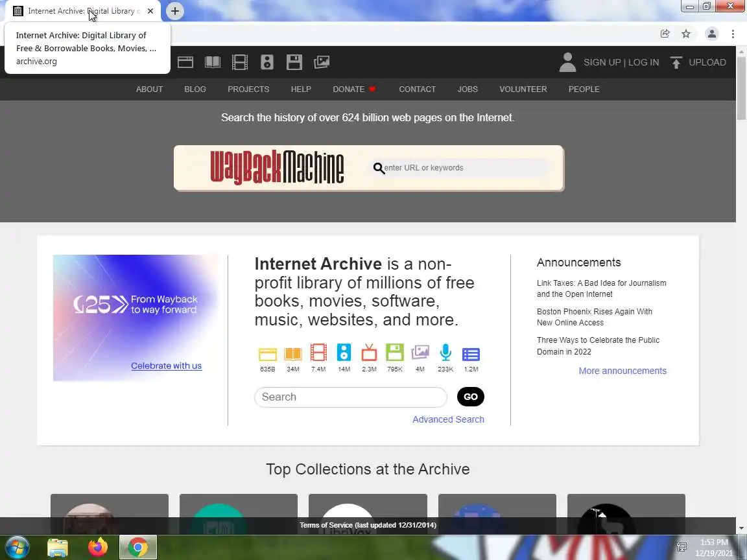
Task: Click the Terms of Service footer link
Action: click(x=368, y=525)
